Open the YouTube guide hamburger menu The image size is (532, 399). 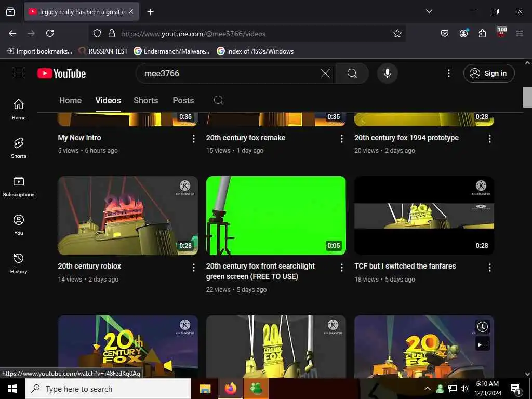19,73
